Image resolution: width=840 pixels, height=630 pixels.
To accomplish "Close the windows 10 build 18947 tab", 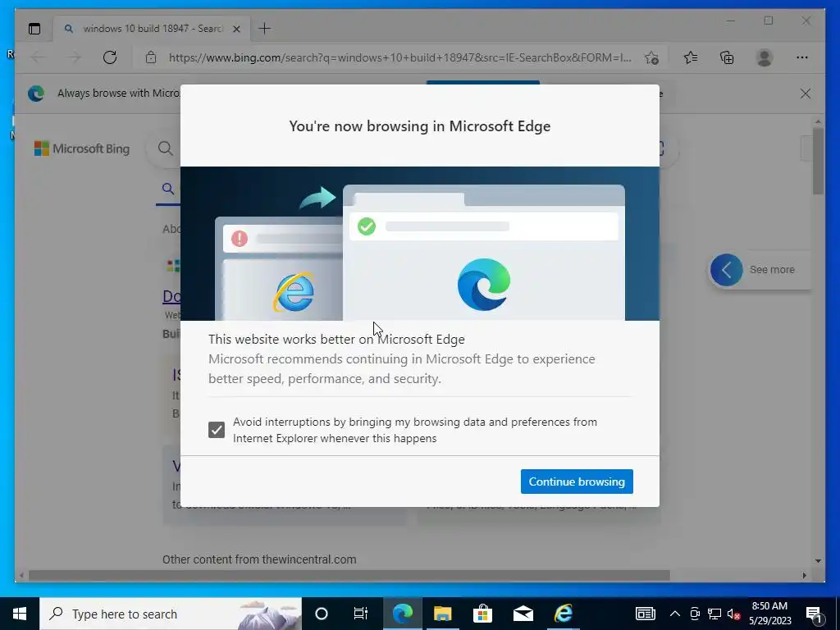I will click(236, 29).
